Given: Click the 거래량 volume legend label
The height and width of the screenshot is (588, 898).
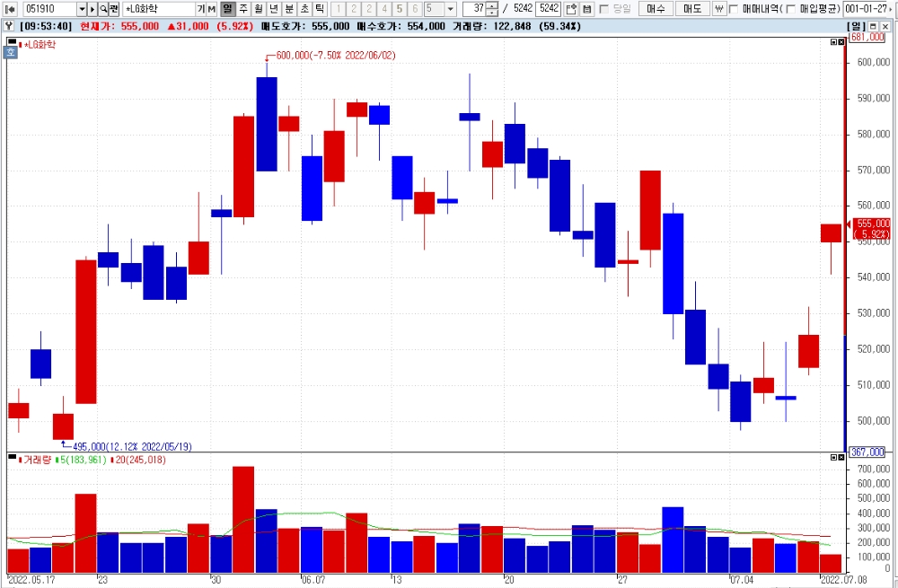Looking at the screenshot, I should (37, 460).
